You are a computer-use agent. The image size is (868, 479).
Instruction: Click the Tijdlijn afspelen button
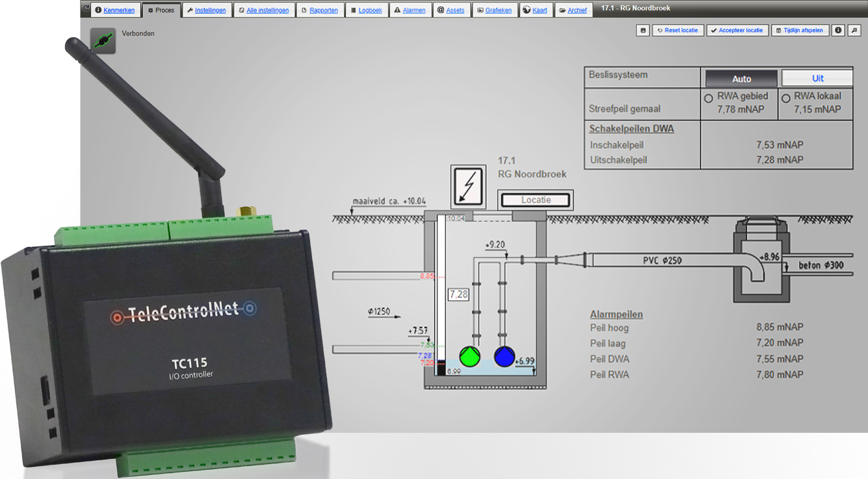click(800, 30)
